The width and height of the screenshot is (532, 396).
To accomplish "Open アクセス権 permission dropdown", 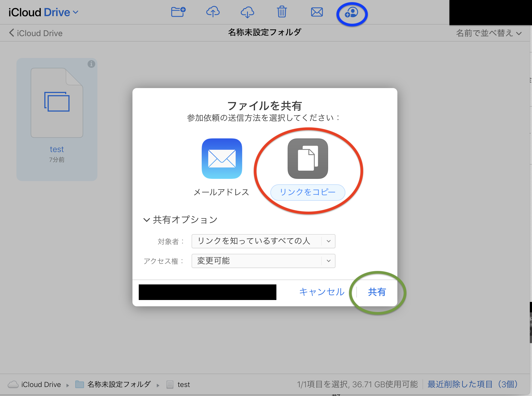I will 263,261.
